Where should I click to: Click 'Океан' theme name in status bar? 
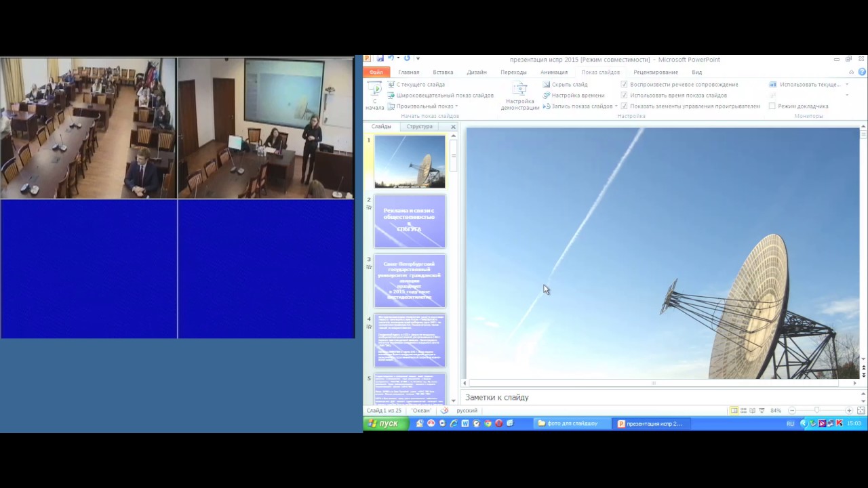tap(421, 411)
